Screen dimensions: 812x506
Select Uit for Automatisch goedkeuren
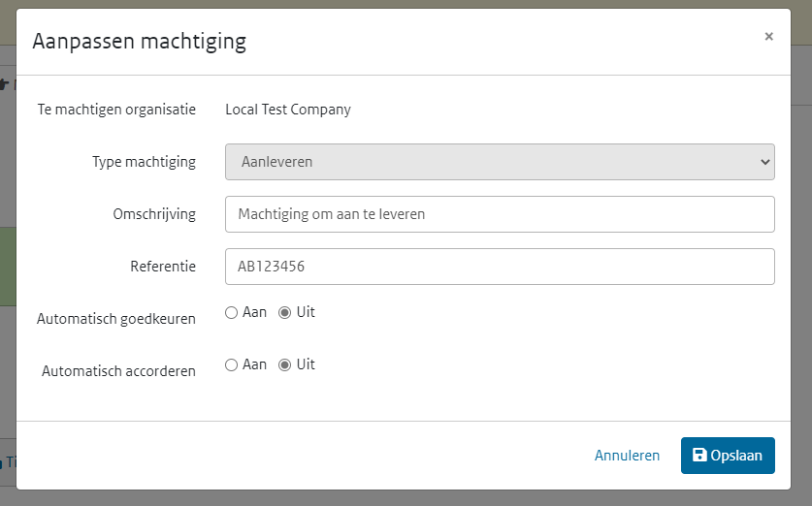[x=285, y=313]
